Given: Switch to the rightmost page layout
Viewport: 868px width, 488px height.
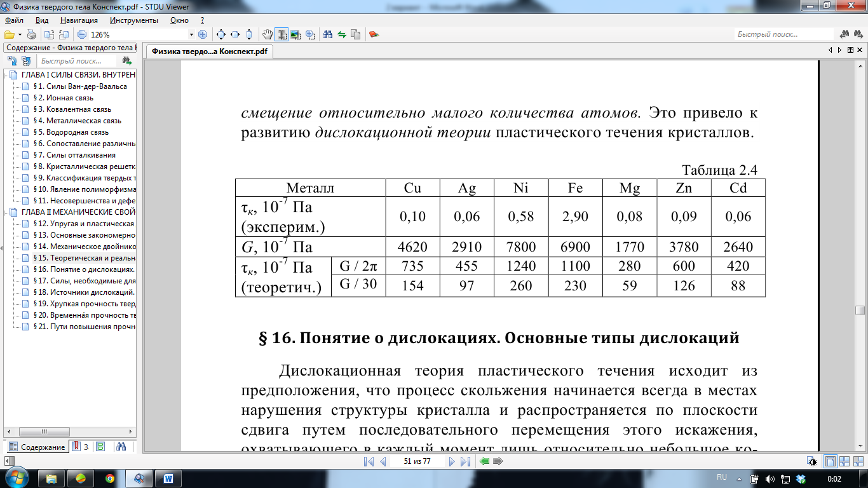Looking at the screenshot, I should click(x=858, y=461).
